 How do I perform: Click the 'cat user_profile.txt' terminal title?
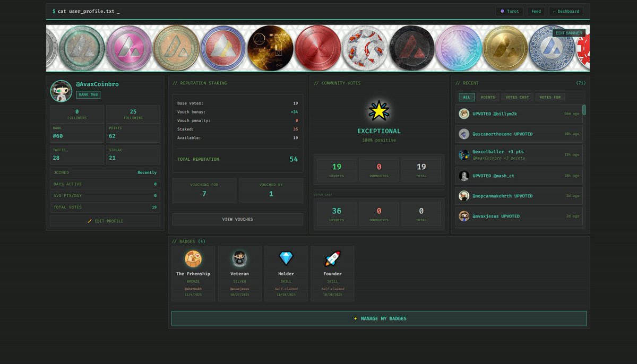coord(86,11)
